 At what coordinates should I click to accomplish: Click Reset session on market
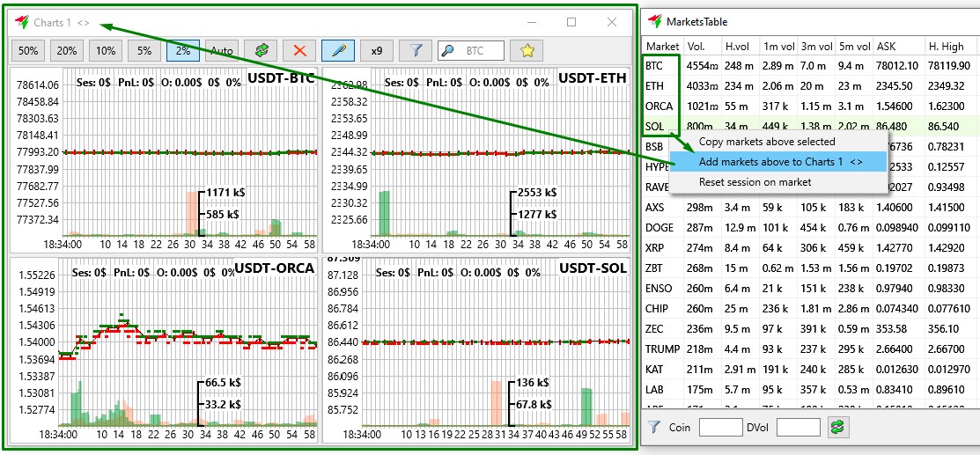point(755,182)
